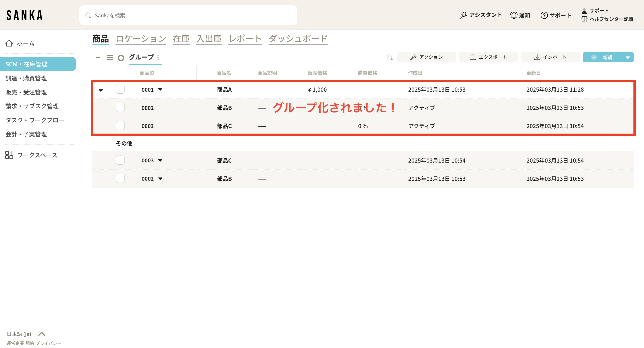Click the エクスポート button

point(488,57)
